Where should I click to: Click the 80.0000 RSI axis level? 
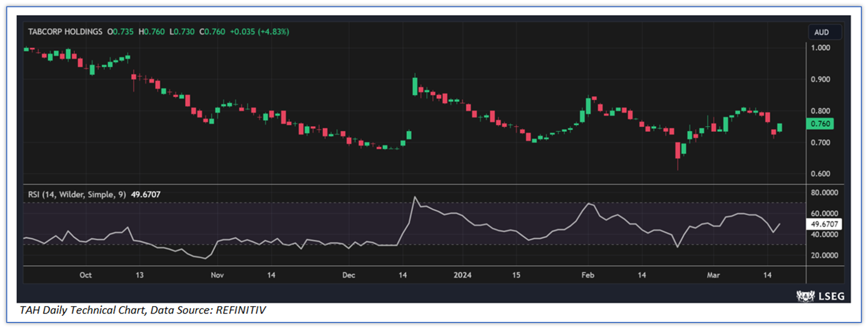(x=824, y=192)
